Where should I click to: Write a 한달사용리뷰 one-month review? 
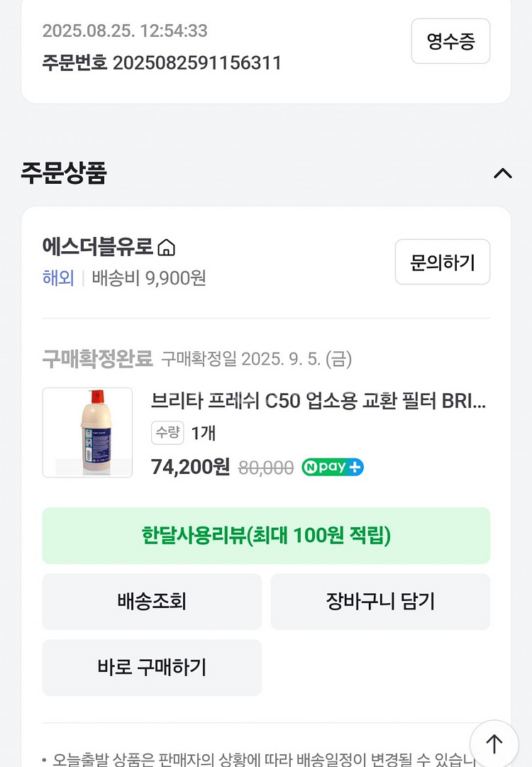coord(266,536)
